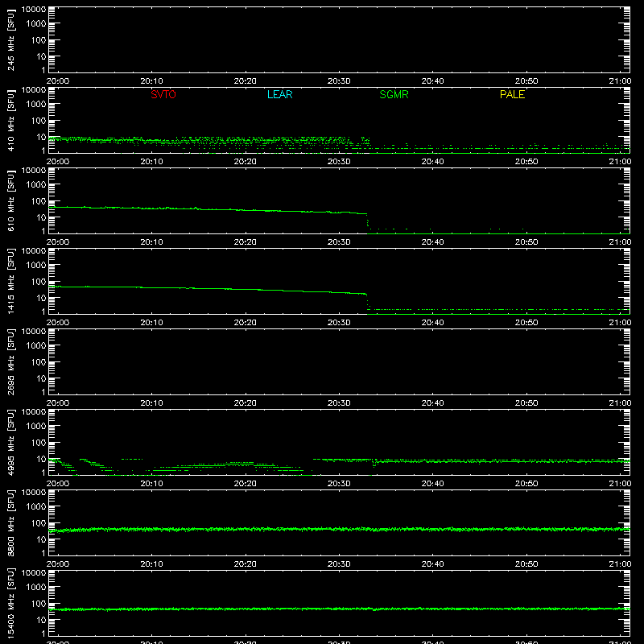Click 20:30 label below the 1415 MHz panel

tap(339, 323)
